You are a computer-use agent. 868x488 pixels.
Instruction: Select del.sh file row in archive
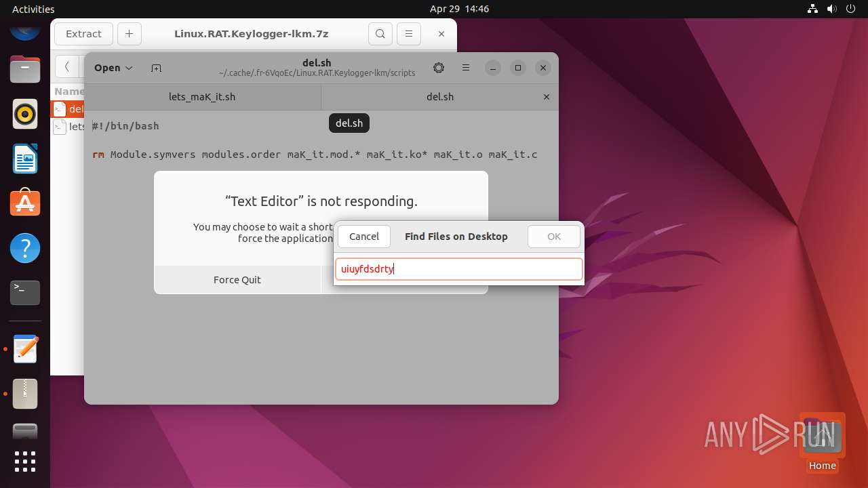68,109
